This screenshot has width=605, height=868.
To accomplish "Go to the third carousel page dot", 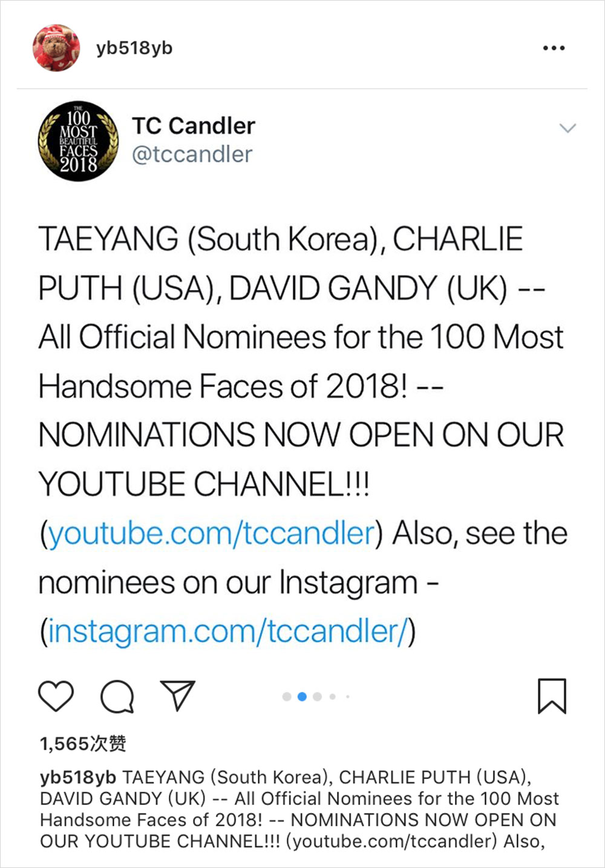I will point(317,697).
